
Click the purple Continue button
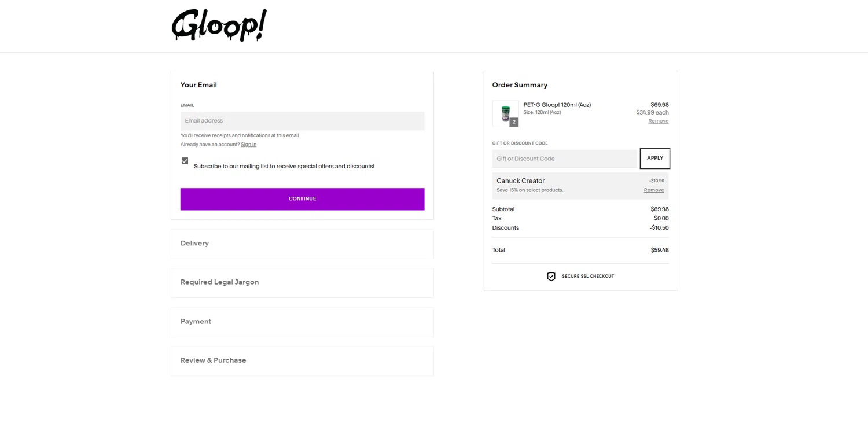tap(302, 199)
